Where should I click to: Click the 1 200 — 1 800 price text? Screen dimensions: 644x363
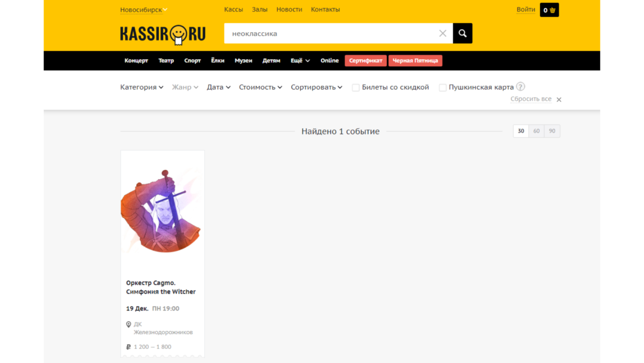[152, 347]
